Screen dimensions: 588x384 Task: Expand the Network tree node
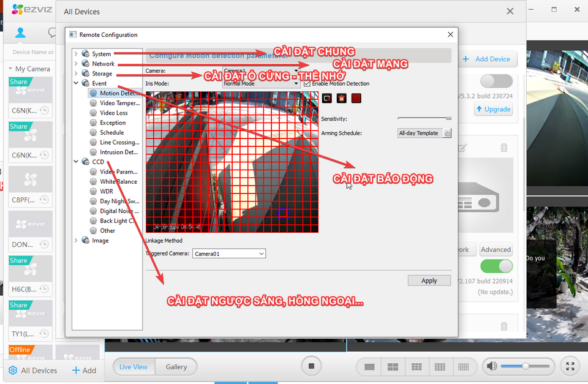pos(76,64)
